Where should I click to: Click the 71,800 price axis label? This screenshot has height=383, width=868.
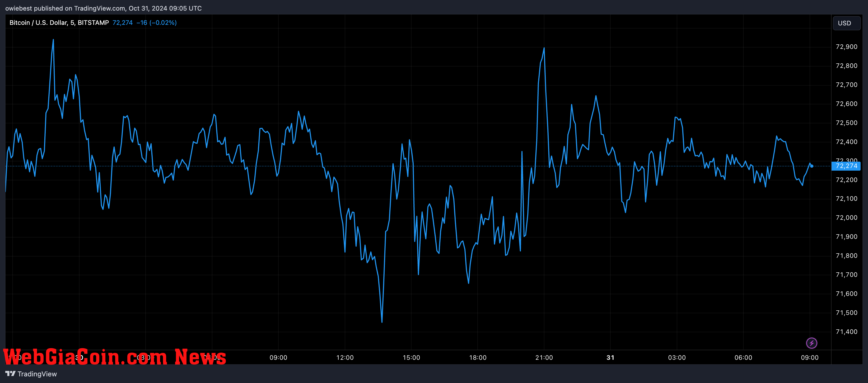(846, 256)
